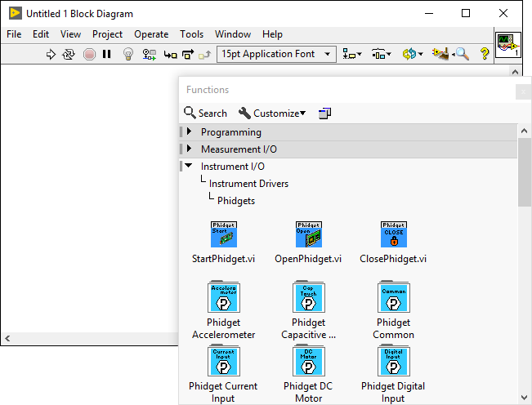532x405 pixels.
Task: Click the Step Out button
Action: pyautogui.click(x=204, y=55)
